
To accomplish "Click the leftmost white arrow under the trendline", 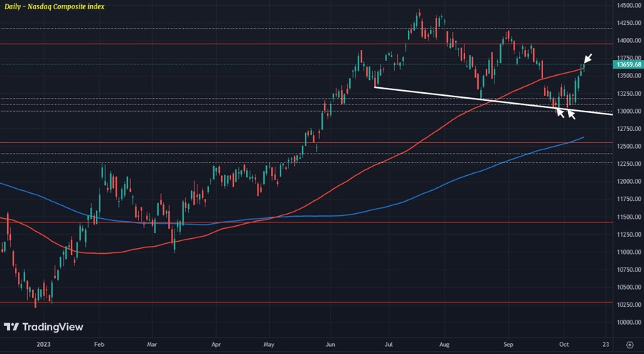I will [560, 111].
